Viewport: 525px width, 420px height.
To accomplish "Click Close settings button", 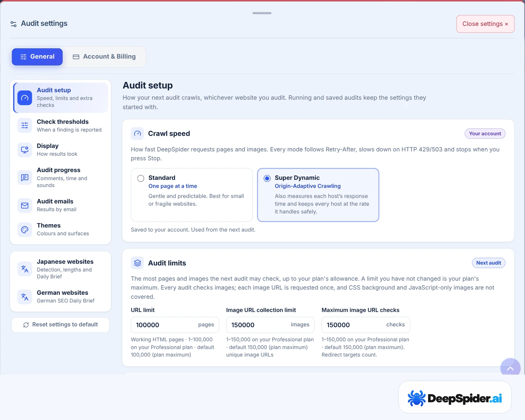I will 485,24.
